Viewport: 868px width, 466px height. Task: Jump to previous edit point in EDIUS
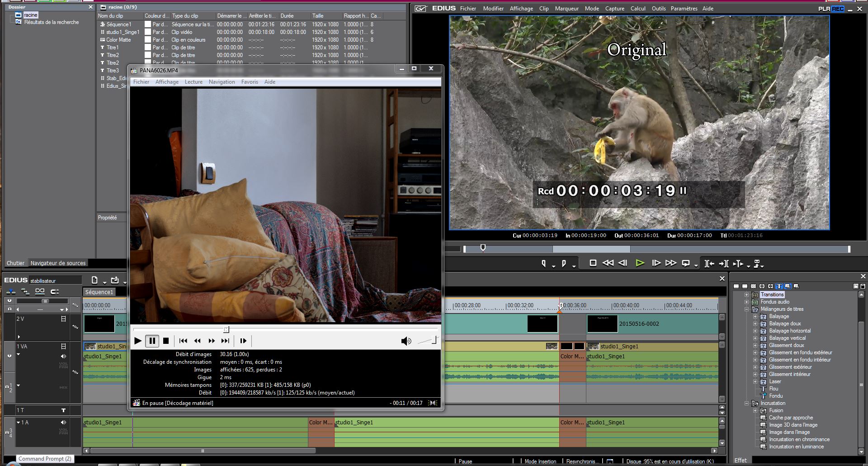pyautogui.click(x=709, y=263)
